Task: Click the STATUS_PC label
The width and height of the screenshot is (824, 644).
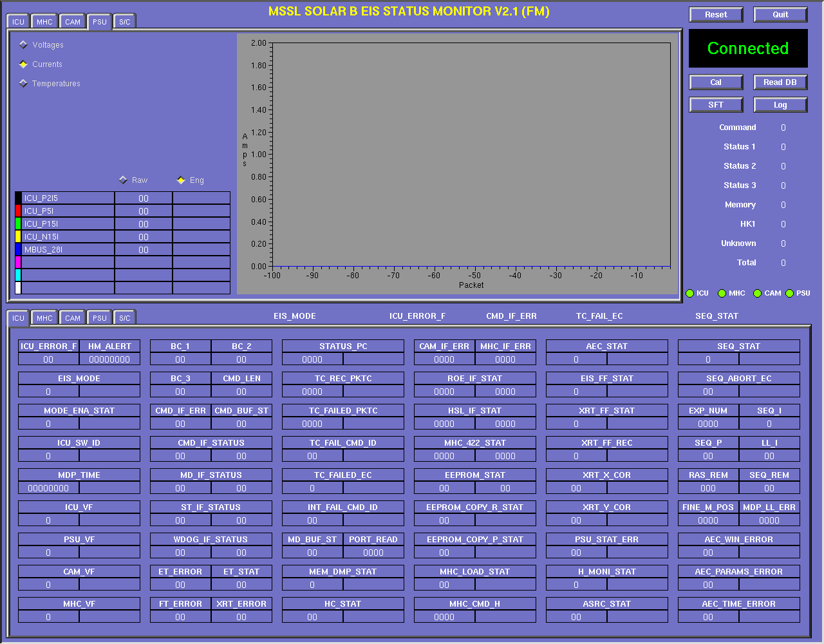Action: (x=343, y=346)
